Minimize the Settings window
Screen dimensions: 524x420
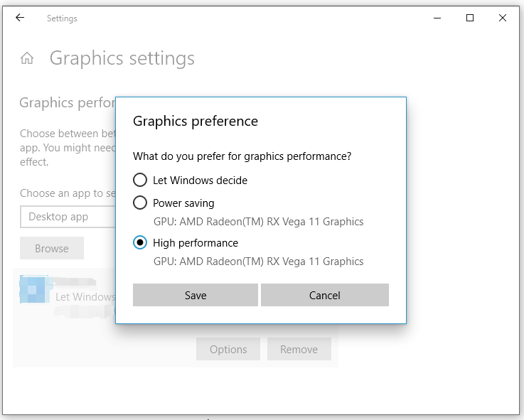437,18
